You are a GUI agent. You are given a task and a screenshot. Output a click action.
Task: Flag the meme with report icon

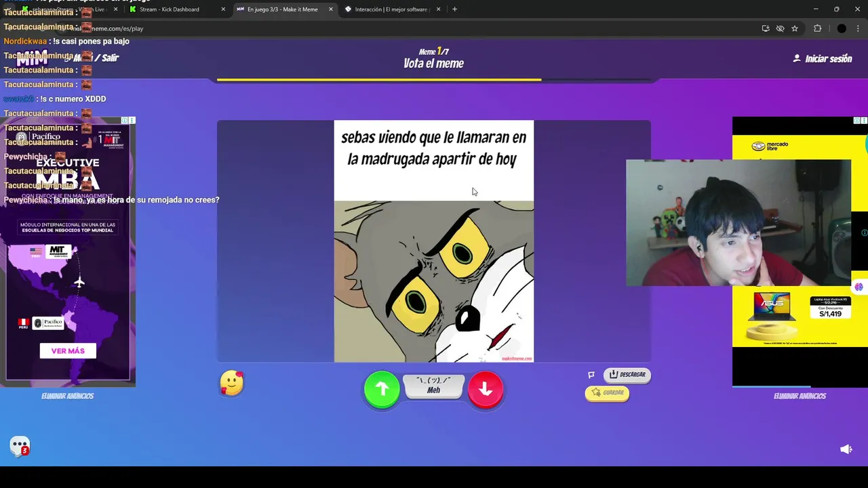pyautogui.click(x=591, y=375)
